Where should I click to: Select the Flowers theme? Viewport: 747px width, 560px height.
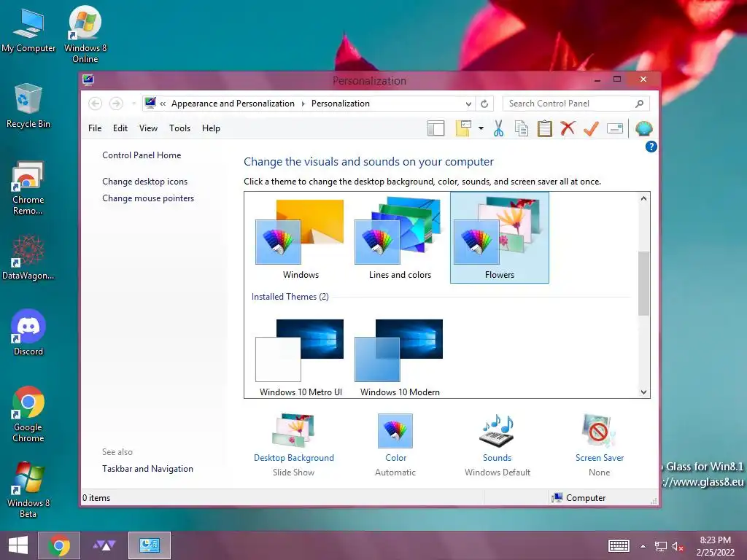[x=499, y=238]
